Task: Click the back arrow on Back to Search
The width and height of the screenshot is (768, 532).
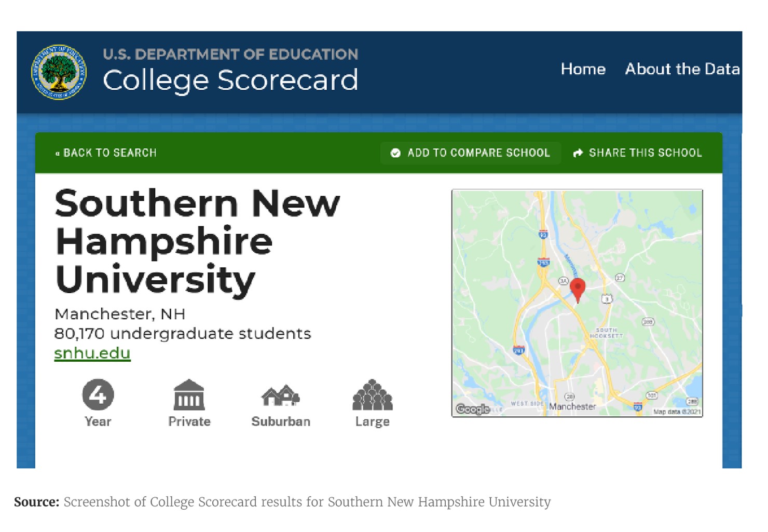Action: point(58,153)
